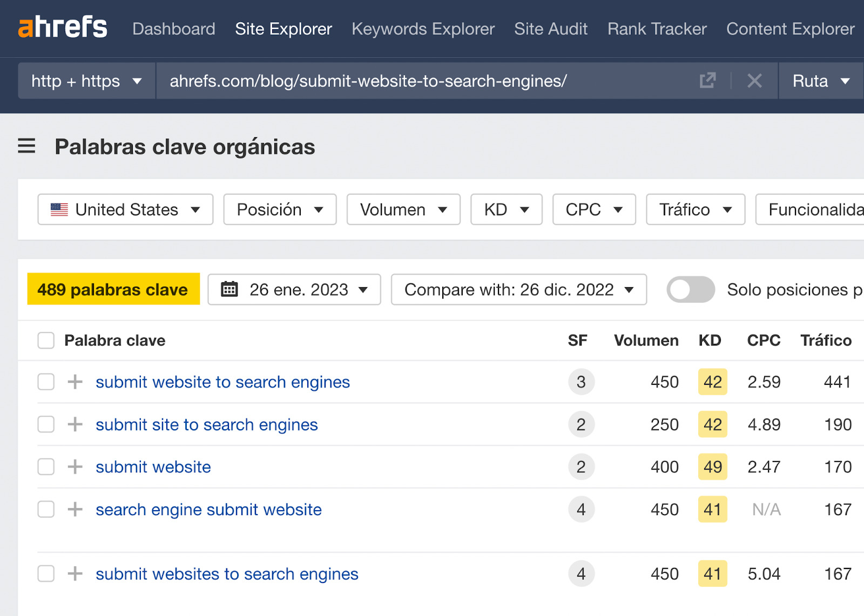Check the select-all Palabra clave checkbox

pyautogui.click(x=46, y=341)
